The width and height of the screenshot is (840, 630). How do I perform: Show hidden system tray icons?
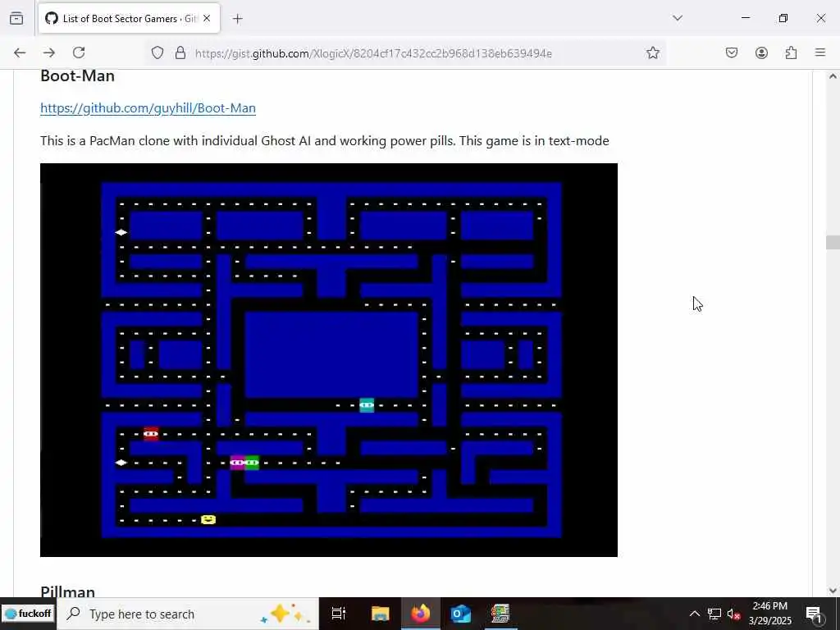(694, 614)
